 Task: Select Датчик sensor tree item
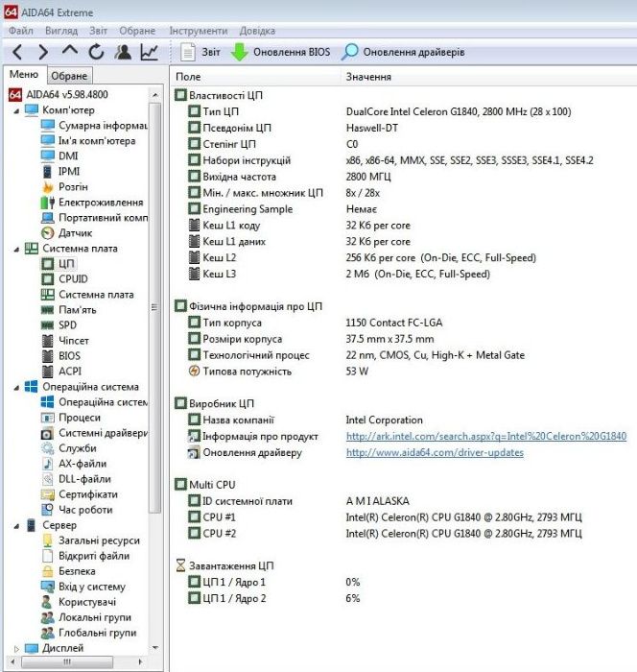point(66,233)
